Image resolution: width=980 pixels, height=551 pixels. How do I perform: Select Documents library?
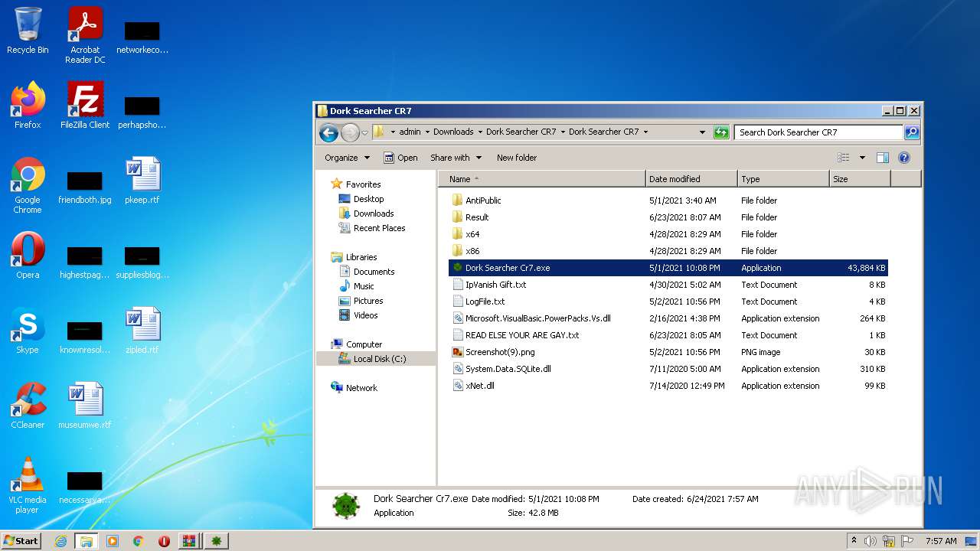click(374, 272)
